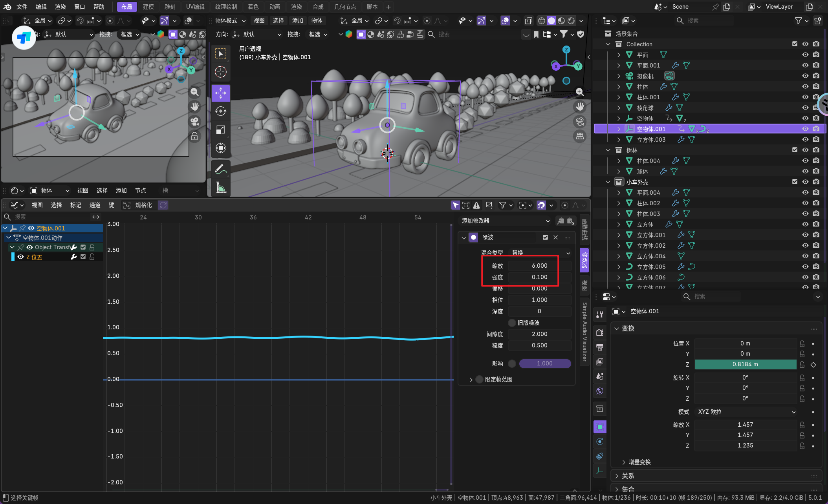Expand the 限定帧范围 section
Screen dimensions: 828x504
click(471, 380)
